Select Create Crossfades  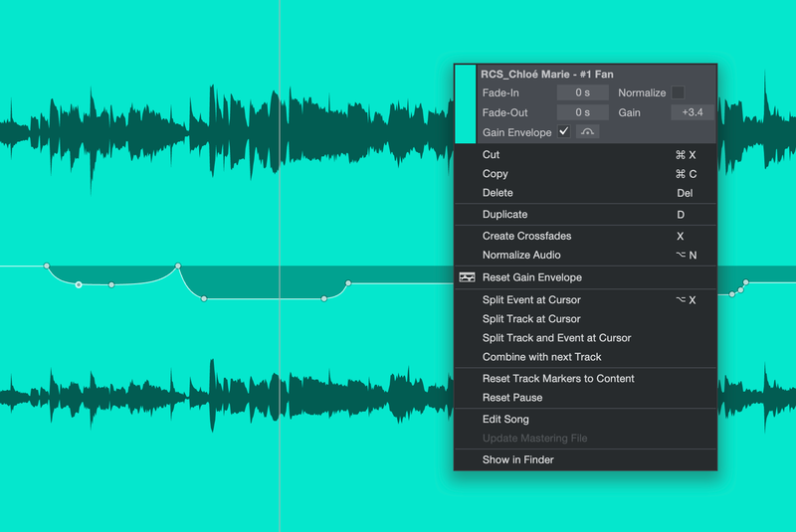[x=526, y=237]
